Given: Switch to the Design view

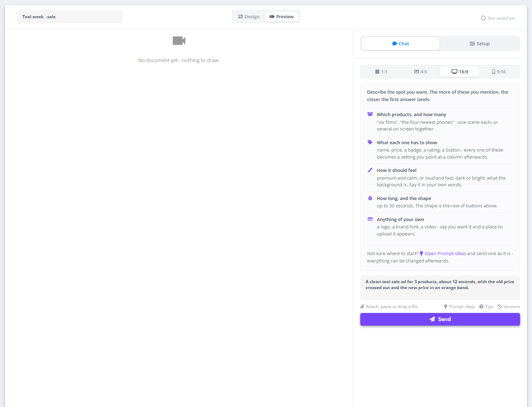Looking at the screenshot, I should (249, 16).
